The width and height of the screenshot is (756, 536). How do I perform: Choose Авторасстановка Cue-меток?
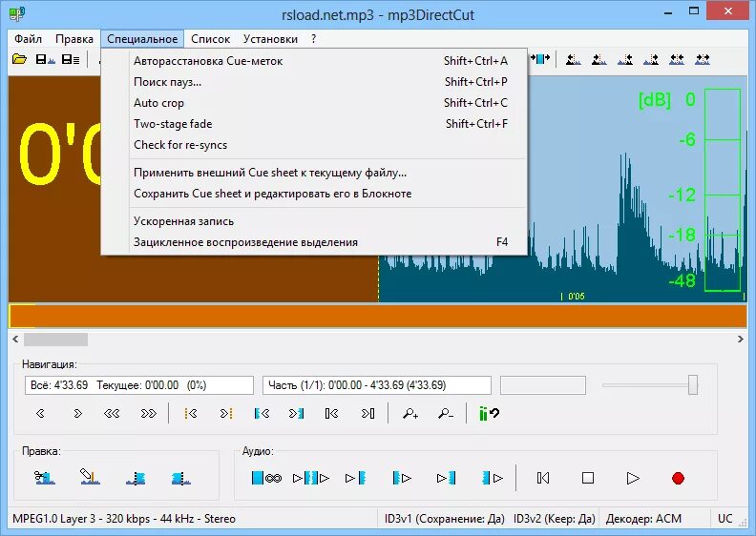pyautogui.click(x=314, y=61)
